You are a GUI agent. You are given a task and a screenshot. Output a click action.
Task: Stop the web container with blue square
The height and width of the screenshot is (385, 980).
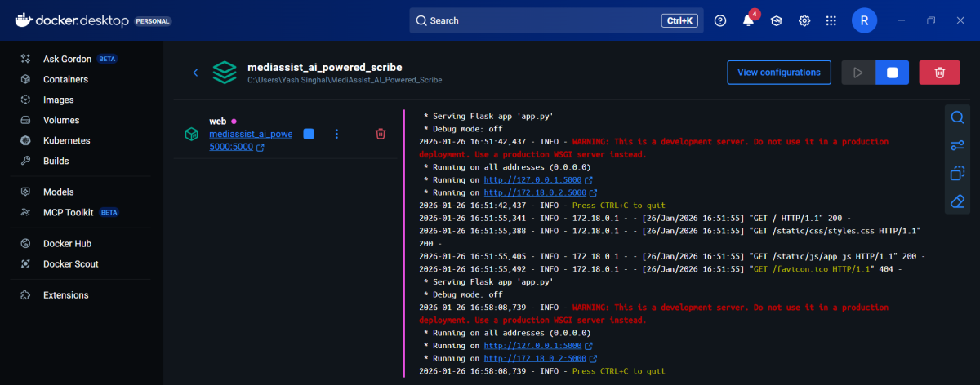coord(309,134)
